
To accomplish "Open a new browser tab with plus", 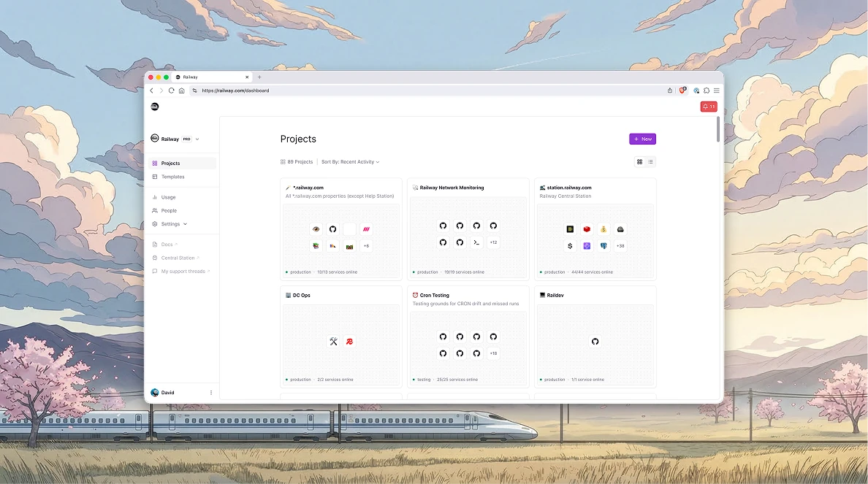I will point(259,77).
